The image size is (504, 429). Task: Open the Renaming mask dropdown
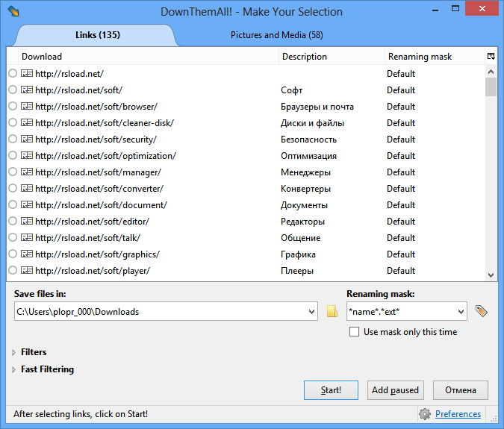point(460,311)
